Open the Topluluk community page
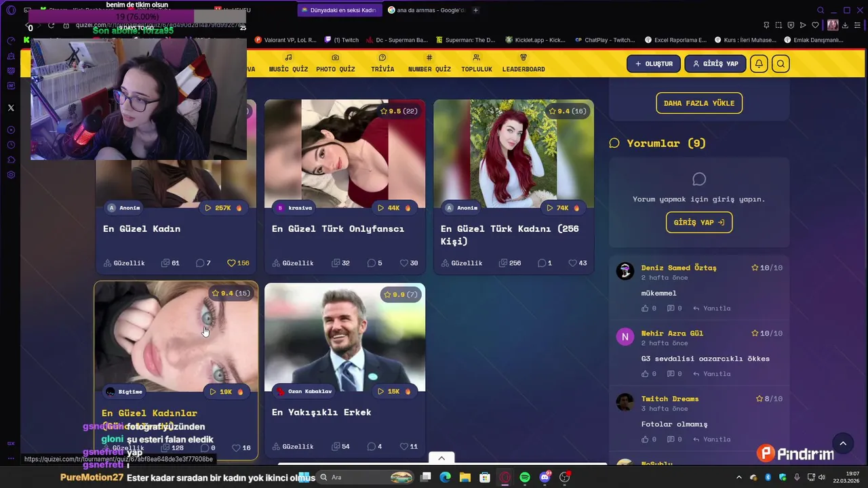This screenshot has height=488, width=868. click(477, 63)
